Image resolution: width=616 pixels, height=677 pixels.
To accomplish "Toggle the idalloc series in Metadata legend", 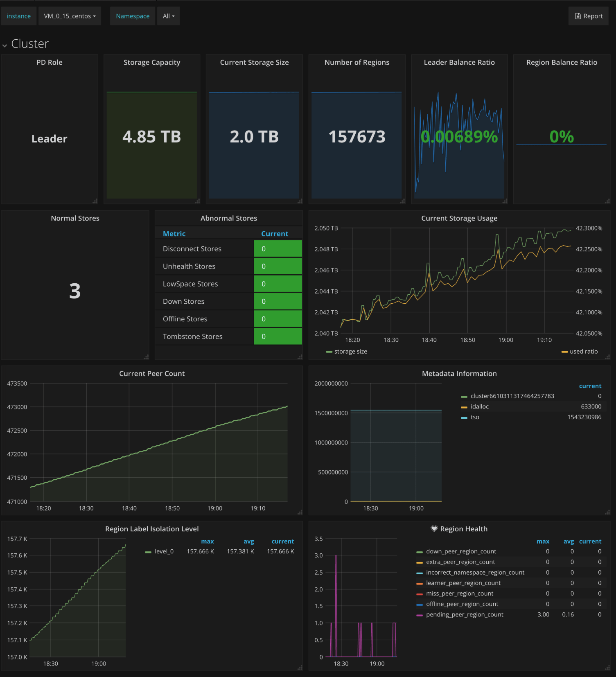I will [479, 406].
